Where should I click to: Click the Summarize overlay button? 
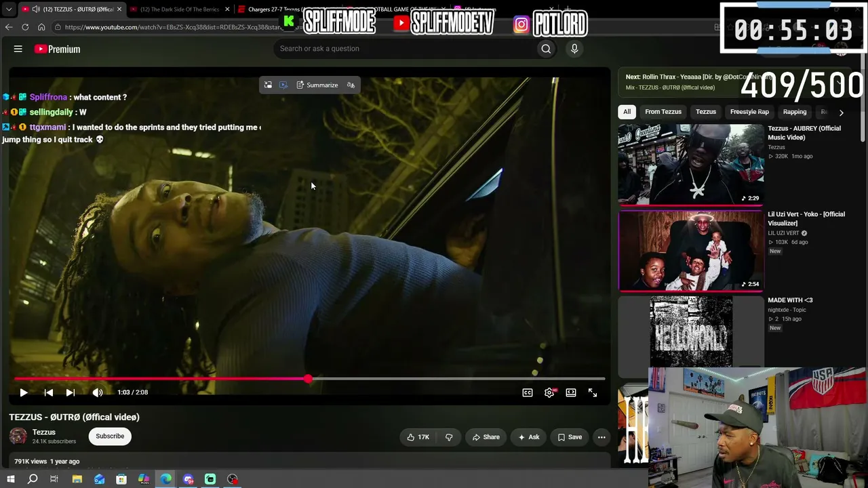coord(317,85)
